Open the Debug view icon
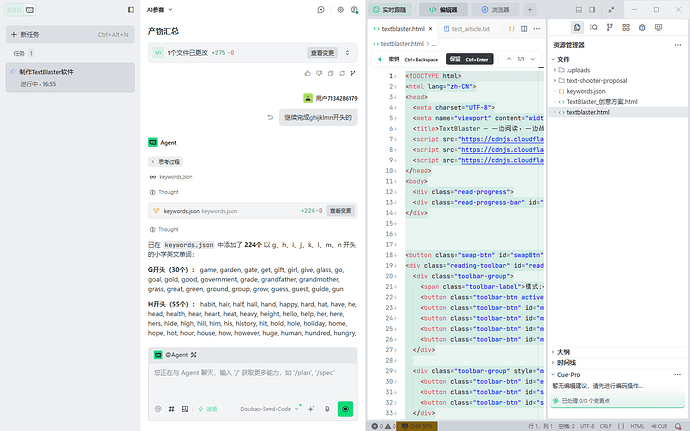This screenshot has width=690, height=431. pyautogui.click(x=642, y=27)
